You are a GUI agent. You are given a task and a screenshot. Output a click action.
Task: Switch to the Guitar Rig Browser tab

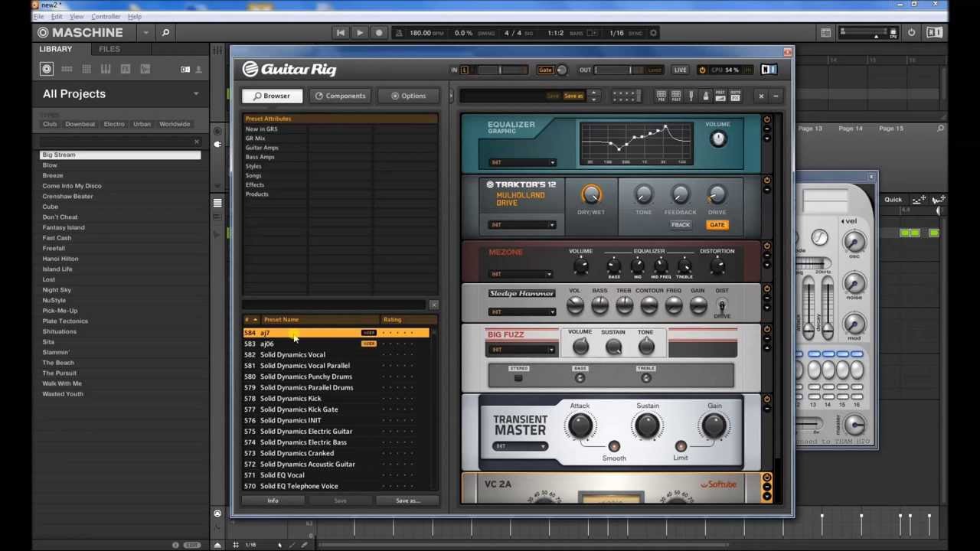point(271,96)
